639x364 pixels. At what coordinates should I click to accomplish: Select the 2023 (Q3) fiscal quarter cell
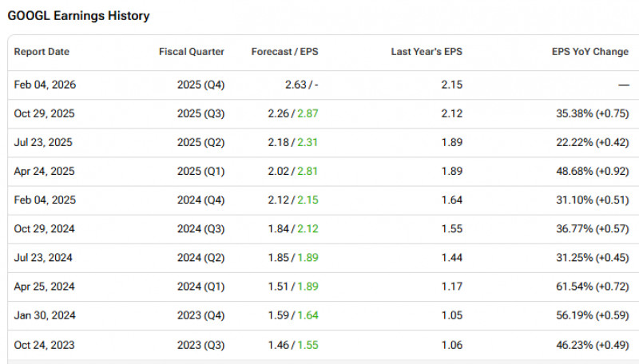click(x=202, y=345)
